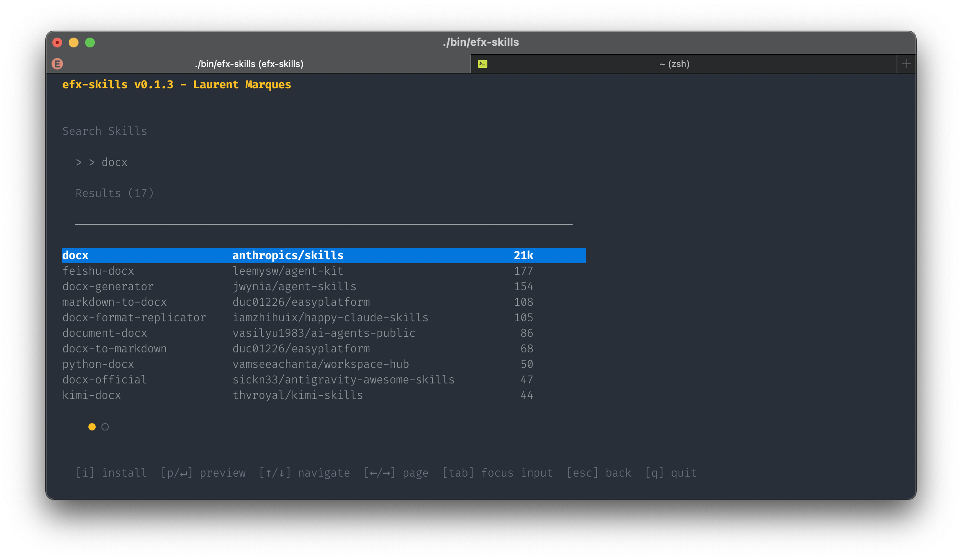Select the docx-generator result row
Screen dimensions: 962x560
(108, 287)
